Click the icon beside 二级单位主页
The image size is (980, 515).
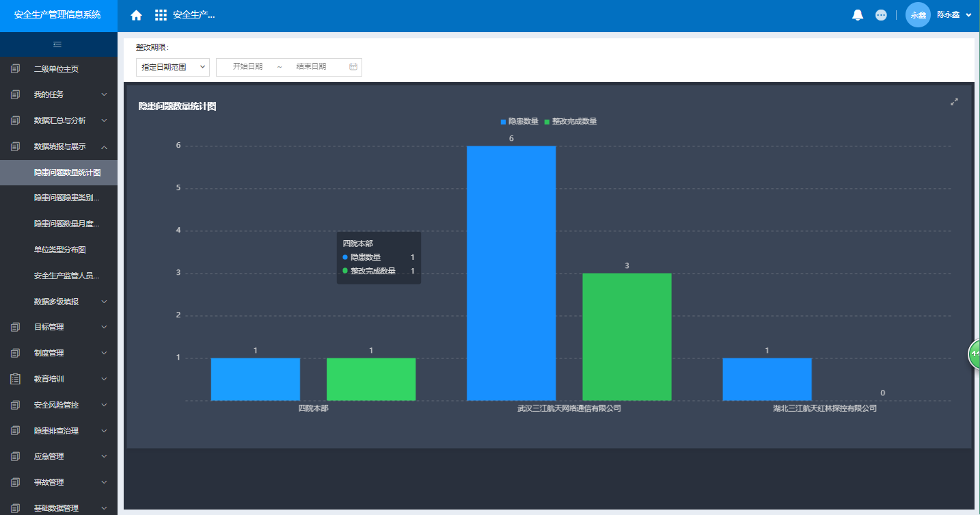16,69
